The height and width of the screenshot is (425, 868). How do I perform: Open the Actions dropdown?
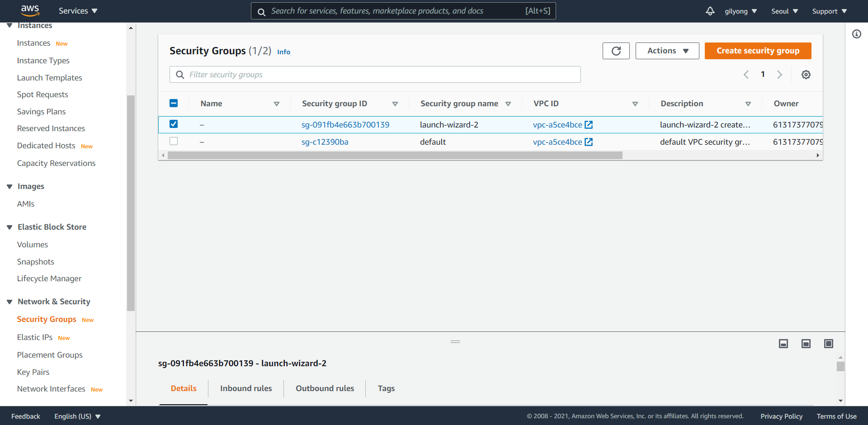click(667, 51)
